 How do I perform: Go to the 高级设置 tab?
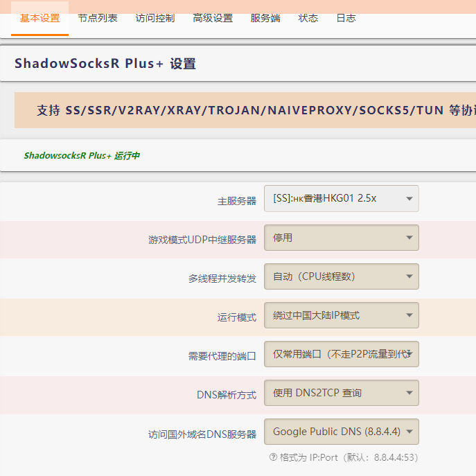[213, 19]
